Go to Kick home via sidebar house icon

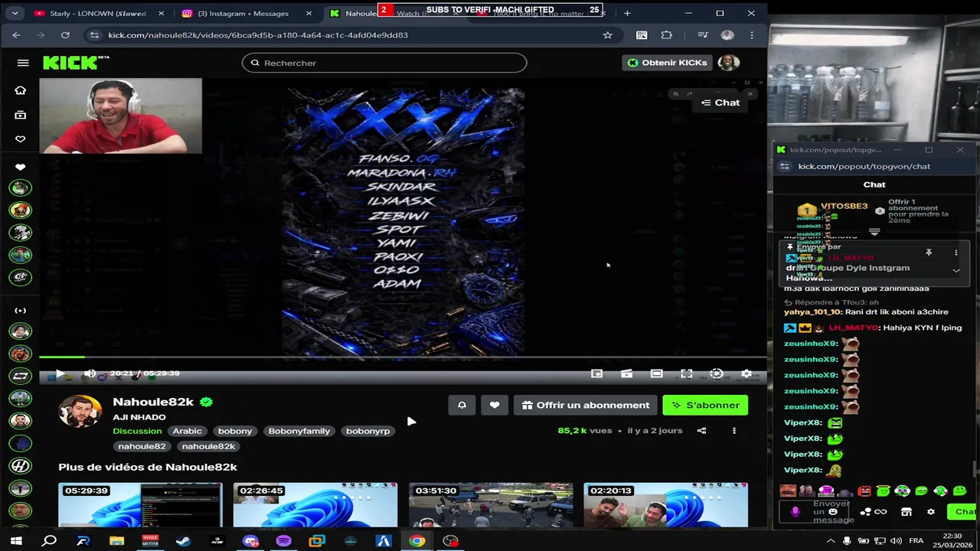pyautogui.click(x=20, y=90)
